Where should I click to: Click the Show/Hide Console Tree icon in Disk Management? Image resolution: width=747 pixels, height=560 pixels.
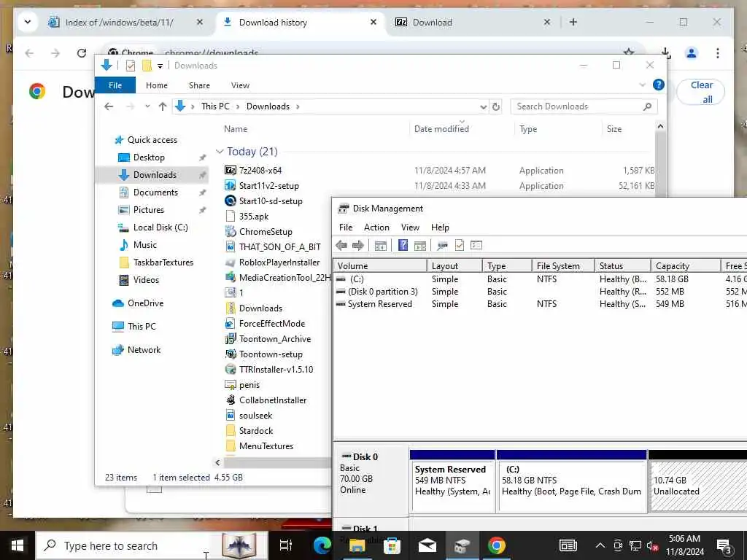[380, 246]
